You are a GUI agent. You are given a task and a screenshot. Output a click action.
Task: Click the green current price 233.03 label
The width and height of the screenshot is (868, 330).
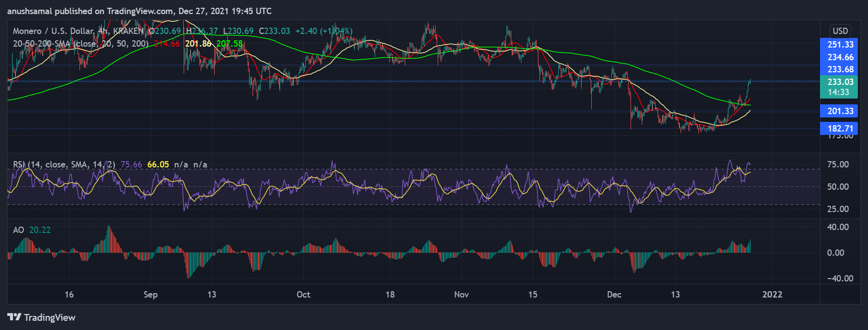click(840, 82)
